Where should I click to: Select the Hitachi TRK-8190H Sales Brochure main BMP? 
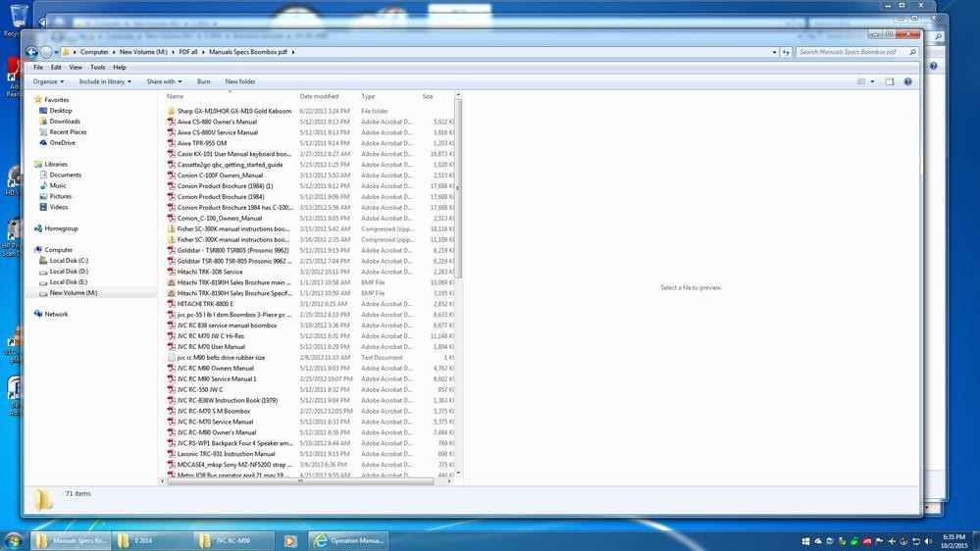234,282
